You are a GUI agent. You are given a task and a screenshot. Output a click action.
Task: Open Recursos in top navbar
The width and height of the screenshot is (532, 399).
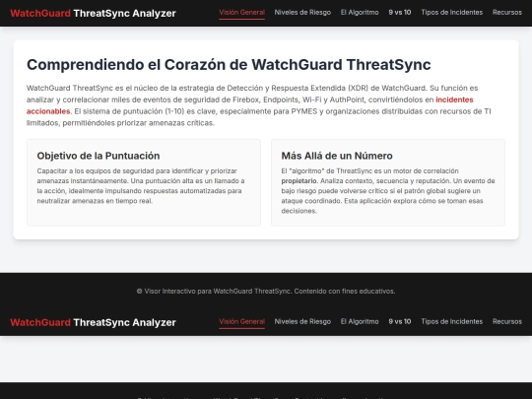click(507, 13)
